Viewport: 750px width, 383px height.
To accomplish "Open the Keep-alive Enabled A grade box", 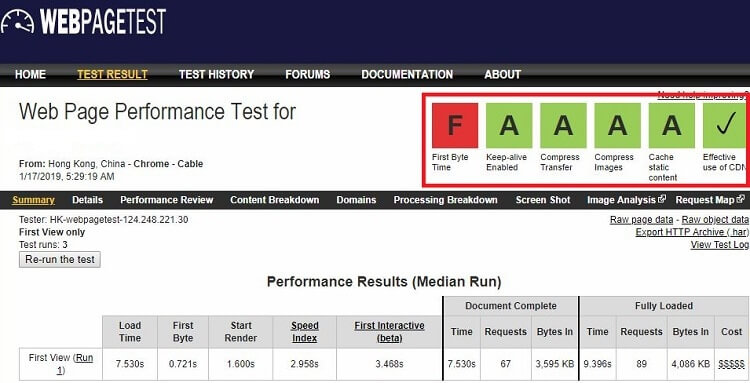I will pyautogui.click(x=509, y=125).
